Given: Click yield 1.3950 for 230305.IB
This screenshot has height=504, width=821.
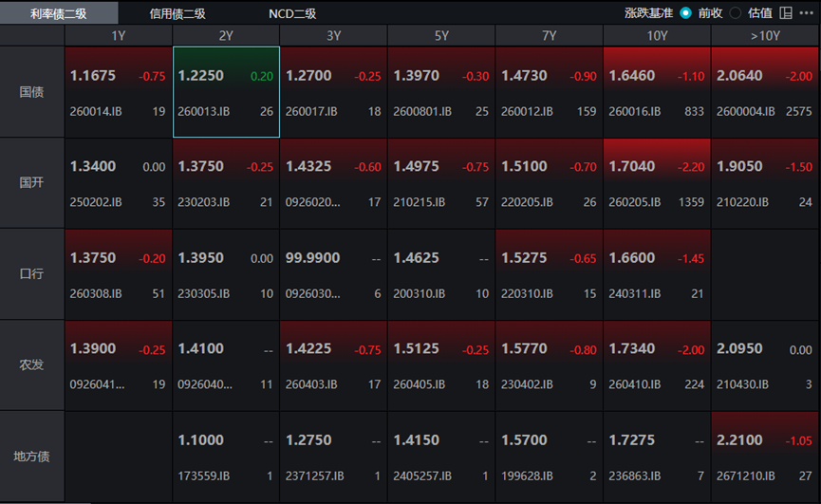Looking at the screenshot, I should (x=200, y=258).
